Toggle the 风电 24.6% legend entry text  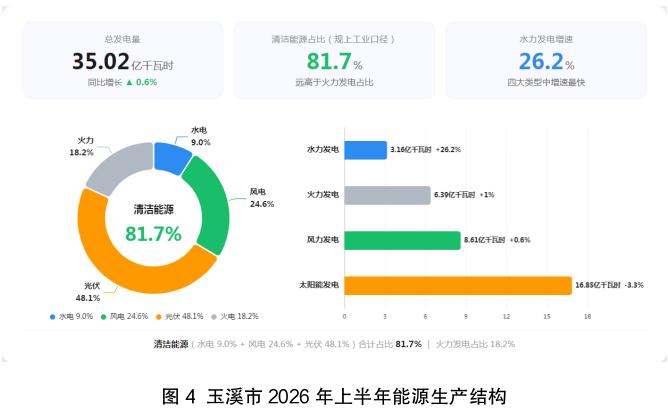(x=129, y=316)
